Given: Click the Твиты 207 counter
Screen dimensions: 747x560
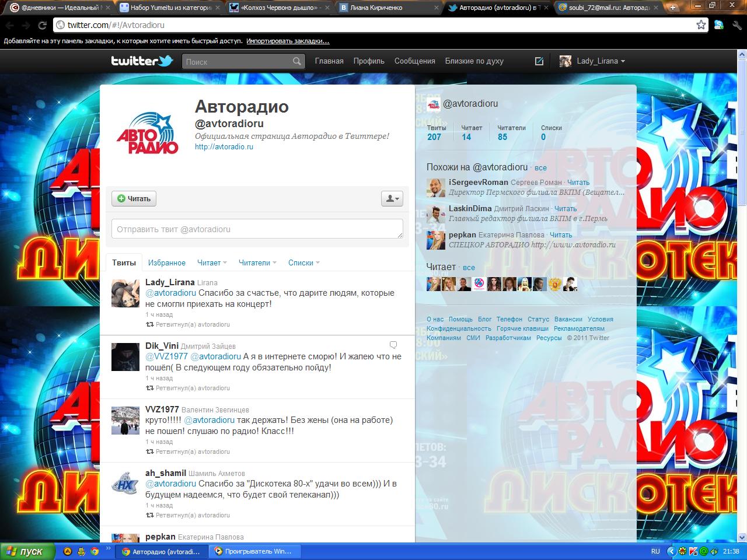Looking at the screenshot, I should pos(437,132).
